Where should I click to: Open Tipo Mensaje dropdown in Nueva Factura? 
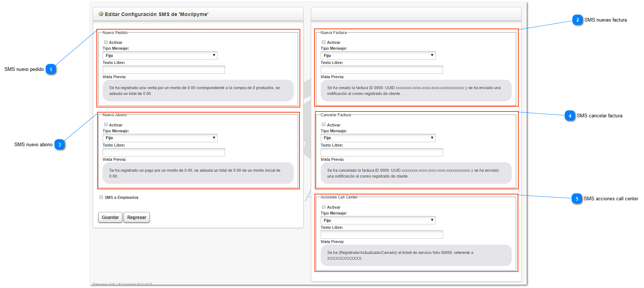(378, 56)
